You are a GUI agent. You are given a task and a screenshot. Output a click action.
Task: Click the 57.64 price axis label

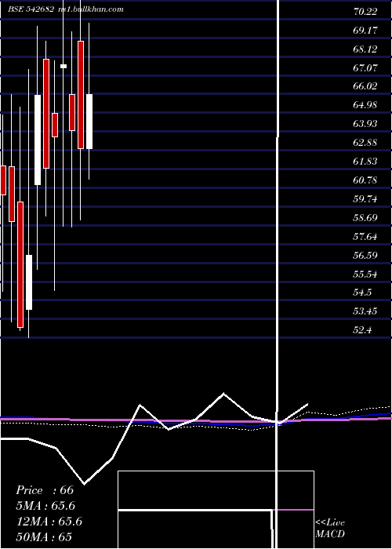pos(365,237)
